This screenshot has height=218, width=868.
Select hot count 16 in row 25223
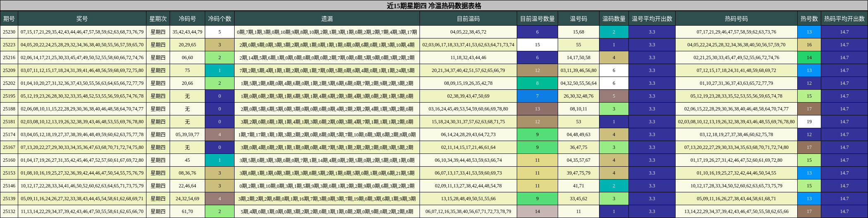tap(809, 45)
